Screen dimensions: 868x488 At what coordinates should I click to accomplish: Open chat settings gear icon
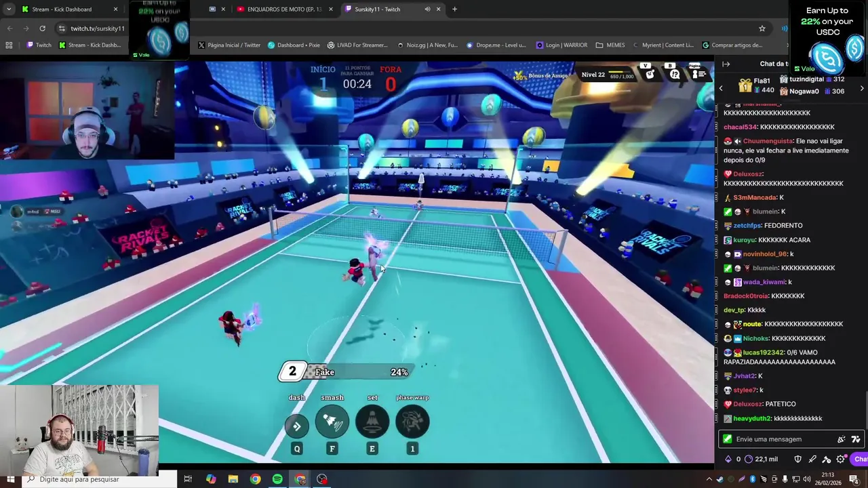[841, 460]
